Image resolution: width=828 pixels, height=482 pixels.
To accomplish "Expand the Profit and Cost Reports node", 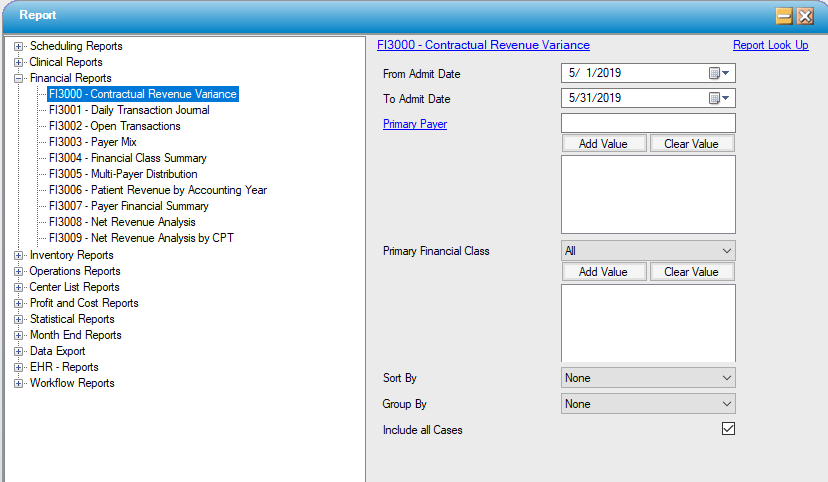I will tap(18, 304).
